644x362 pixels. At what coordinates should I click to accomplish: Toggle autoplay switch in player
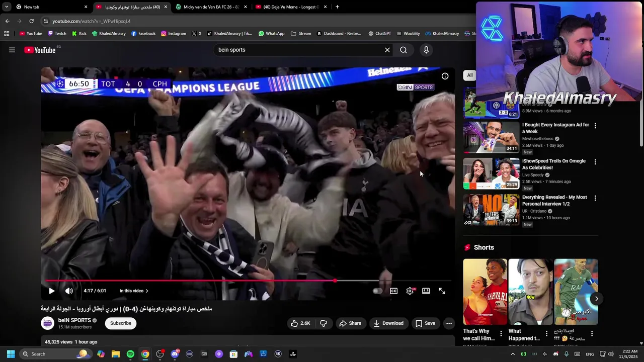pyautogui.click(x=377, y=291)
